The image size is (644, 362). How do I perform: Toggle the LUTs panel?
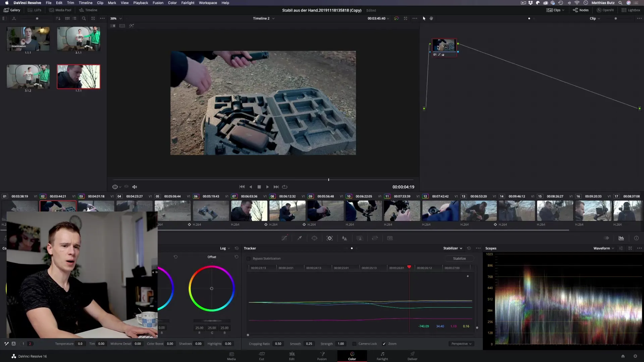tap(35, 10)
